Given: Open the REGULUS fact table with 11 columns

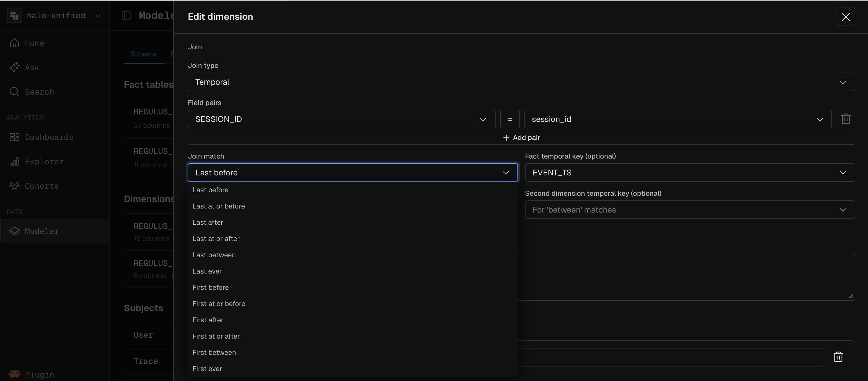Looking at the screenshot, I should pyautogui.click(x=149, y=158).
